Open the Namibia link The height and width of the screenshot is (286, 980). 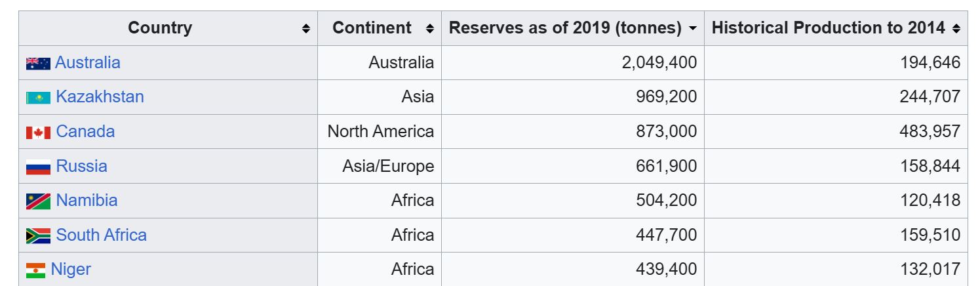tap(87, 201)
